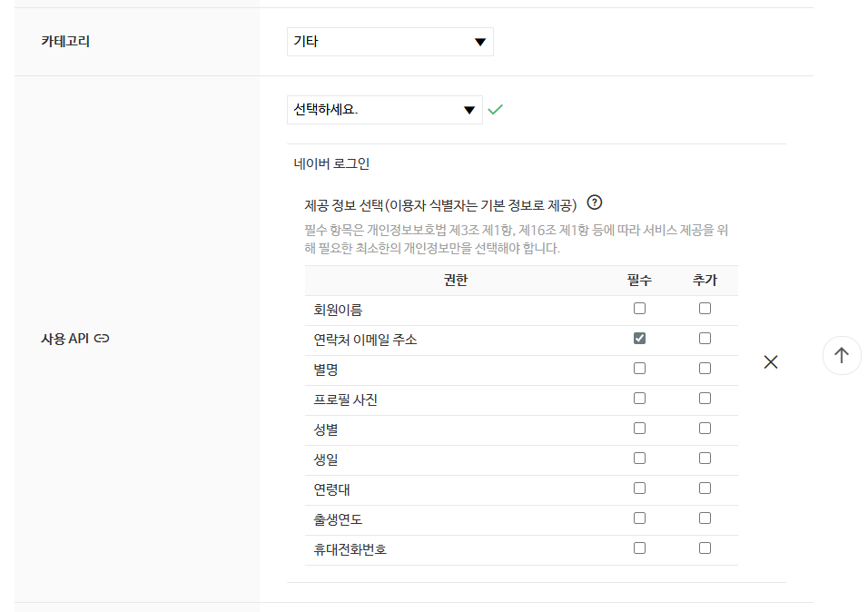Screen dimensions: 868x612
Task: Click the help question mark icon
Action: coord(596,202)
